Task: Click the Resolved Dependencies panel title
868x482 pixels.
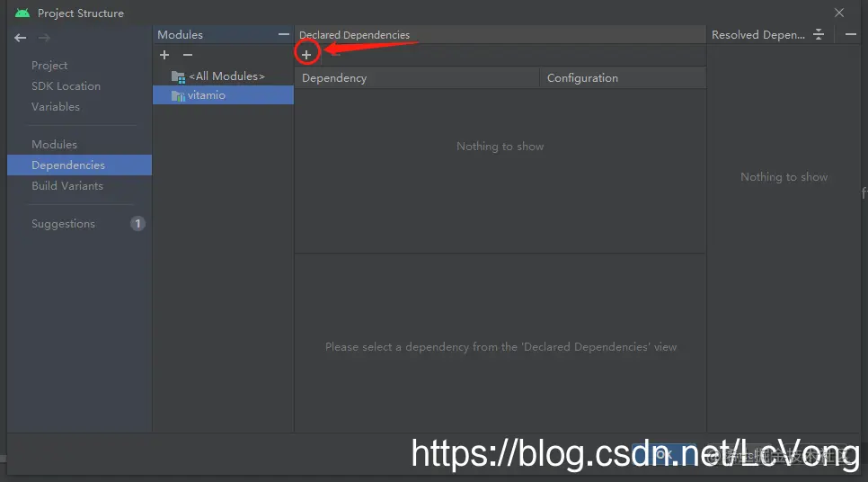Action: tap(757, 34)
